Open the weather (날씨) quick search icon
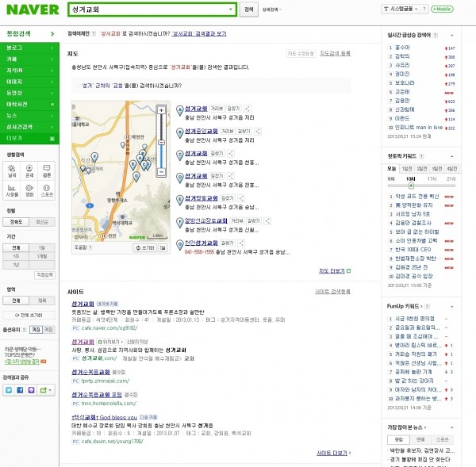The image size is (476, 467). pos(12,170)
